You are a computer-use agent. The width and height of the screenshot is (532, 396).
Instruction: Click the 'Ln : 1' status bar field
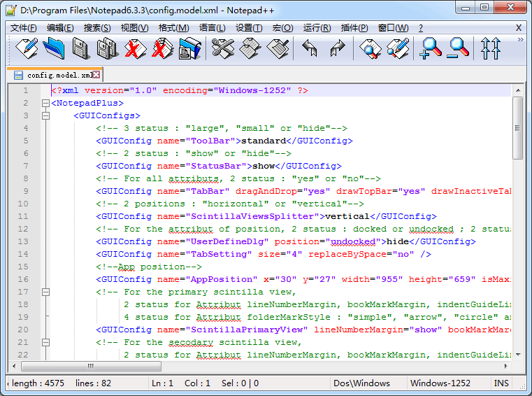click(x=162, y=383)
